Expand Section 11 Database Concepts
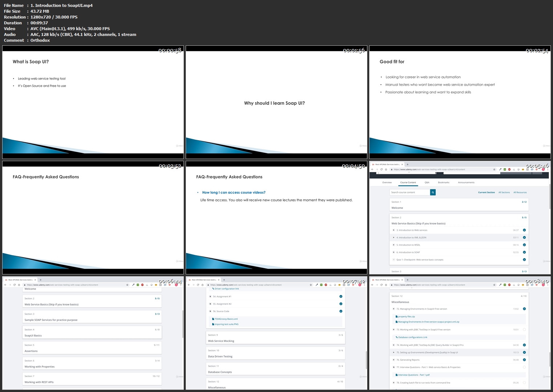Screen dimensions: 553x392 point(275,369)
